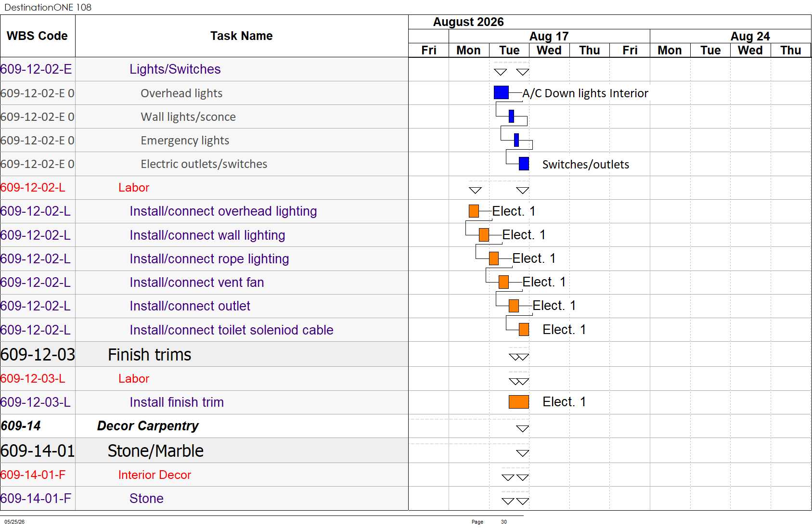Click the 609-12-02-L Labor summary end triangle
The image size is (812, 528).
point(523,191)
